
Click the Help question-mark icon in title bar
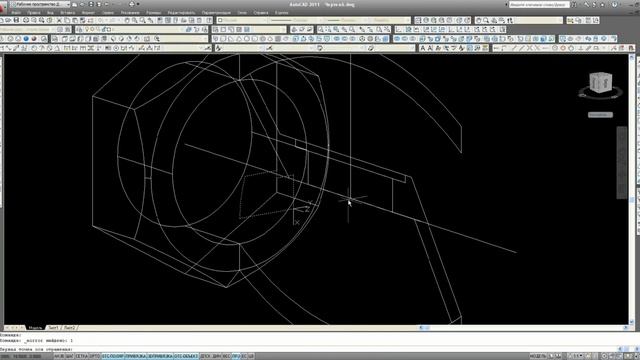point(615,4)
